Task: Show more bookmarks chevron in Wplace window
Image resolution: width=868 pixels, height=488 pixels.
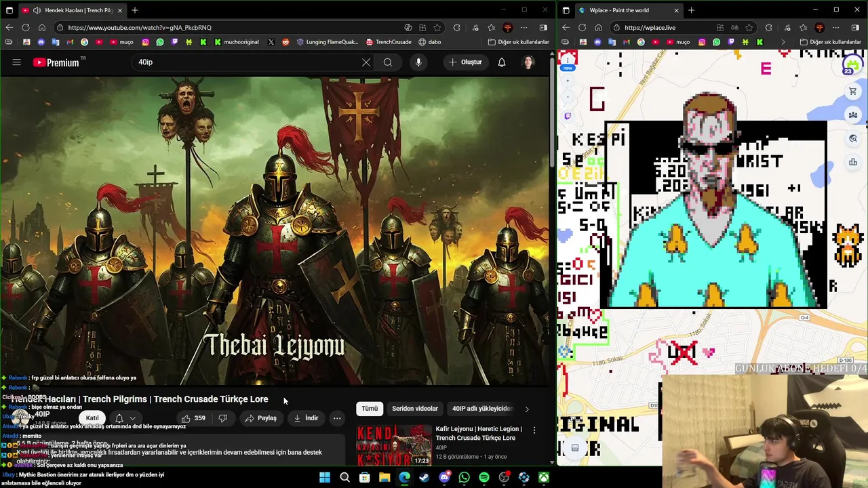Action: point(783,42)
